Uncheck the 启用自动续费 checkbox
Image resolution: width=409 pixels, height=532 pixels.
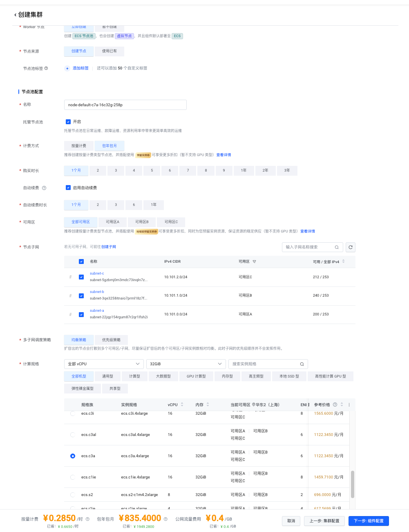click(68, 188)
